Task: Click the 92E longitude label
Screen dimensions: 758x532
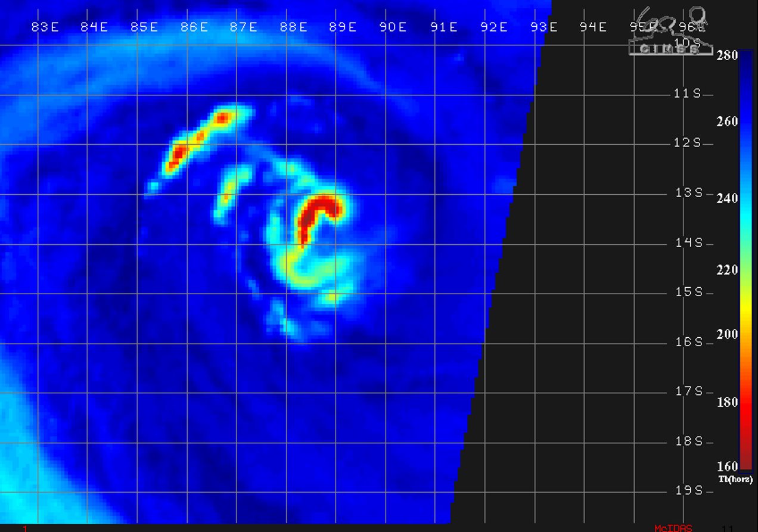Action: (493, 27)
